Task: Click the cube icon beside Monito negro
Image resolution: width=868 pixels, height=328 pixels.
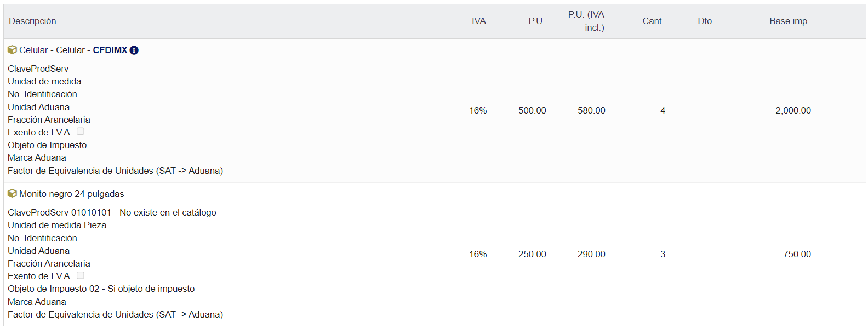Action: click(12, 194)
